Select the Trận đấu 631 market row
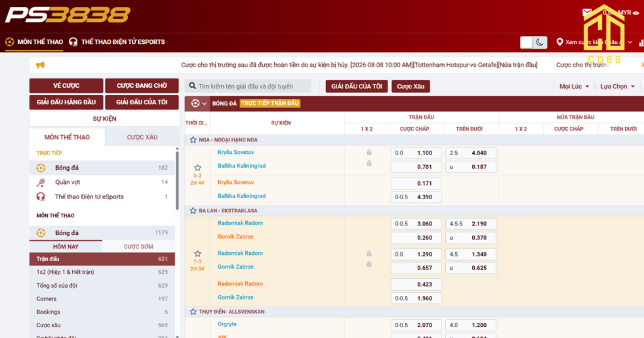 click(102, 259)
